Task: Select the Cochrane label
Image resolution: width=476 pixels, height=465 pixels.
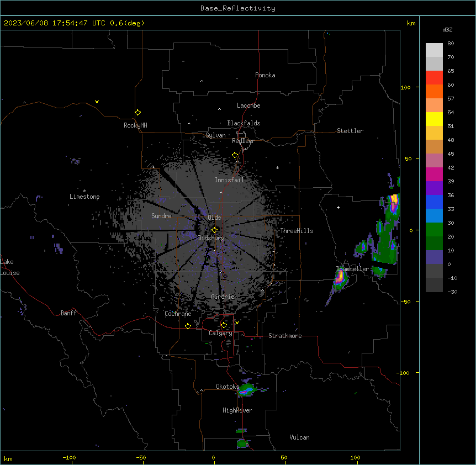Action: 178,314
